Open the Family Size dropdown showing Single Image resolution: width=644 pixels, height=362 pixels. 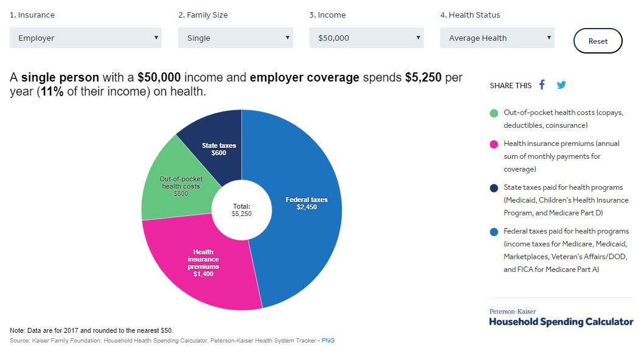235,38
